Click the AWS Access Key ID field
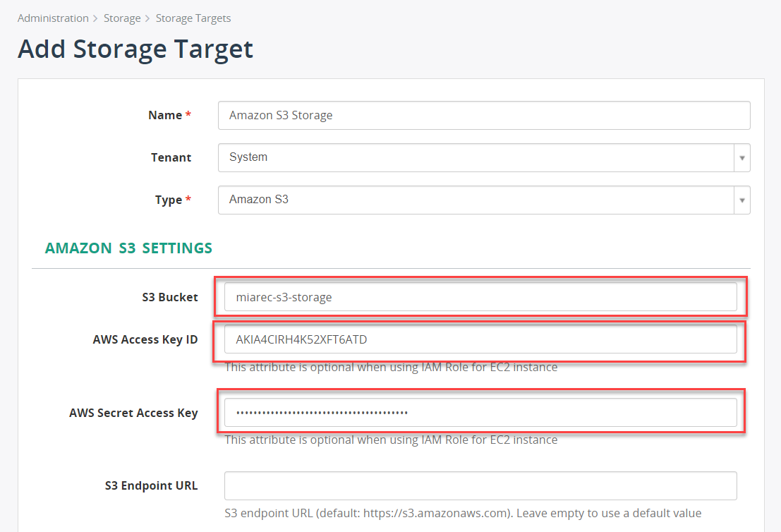 480,339
